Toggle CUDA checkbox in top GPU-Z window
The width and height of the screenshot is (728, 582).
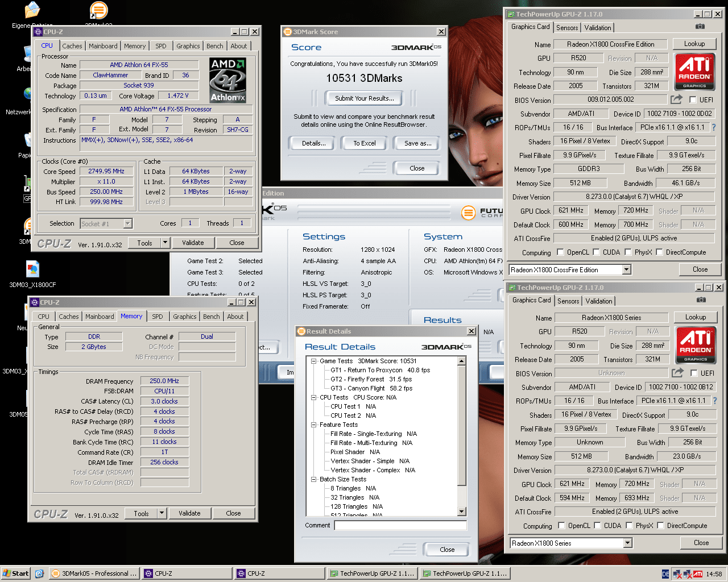(597, 252)
